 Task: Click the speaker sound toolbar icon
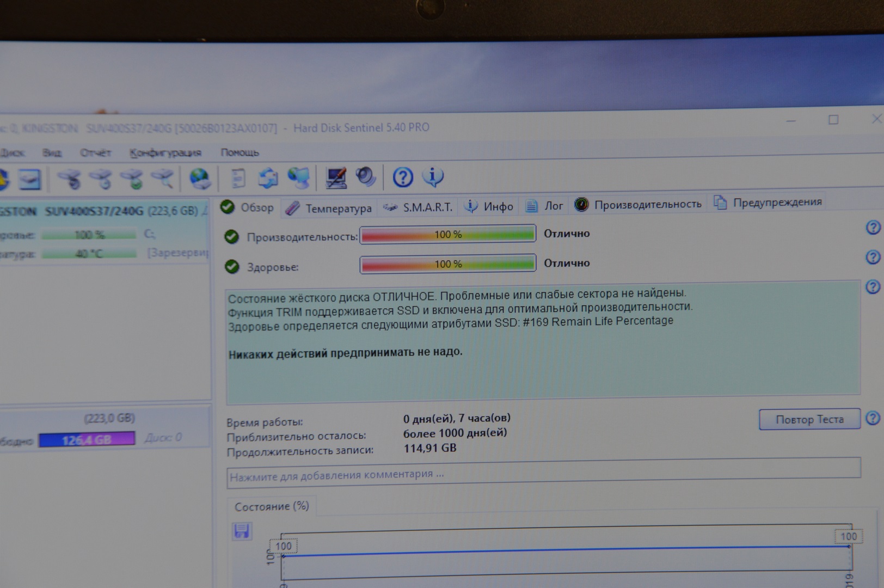coord(366,176)
